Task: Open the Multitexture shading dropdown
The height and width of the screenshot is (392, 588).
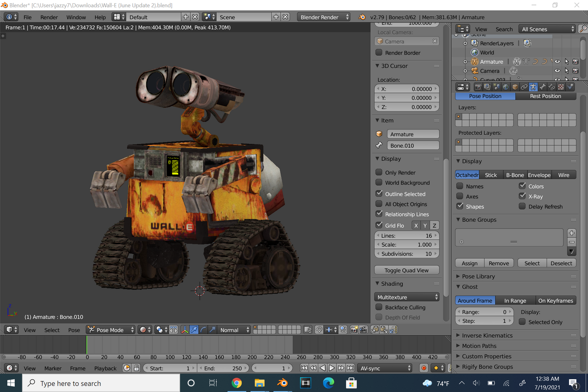Action: [x=407, y=297]
